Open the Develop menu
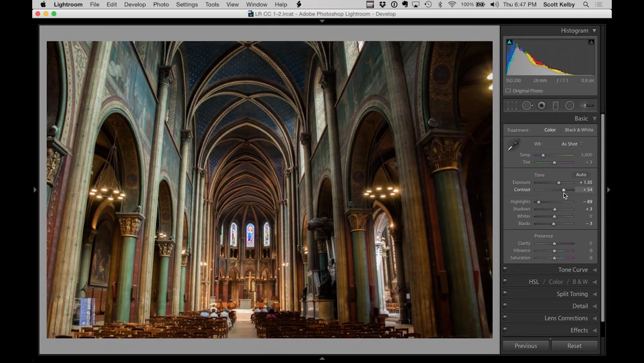This screenshot has width=644, height=363. point(135,4)
